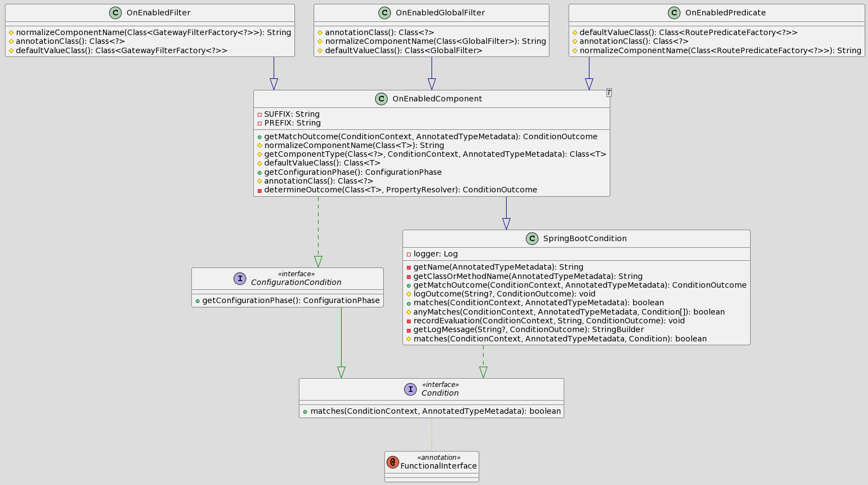
Task: Select the FunctionalInterface annotation @ icon
Action: 393,462
